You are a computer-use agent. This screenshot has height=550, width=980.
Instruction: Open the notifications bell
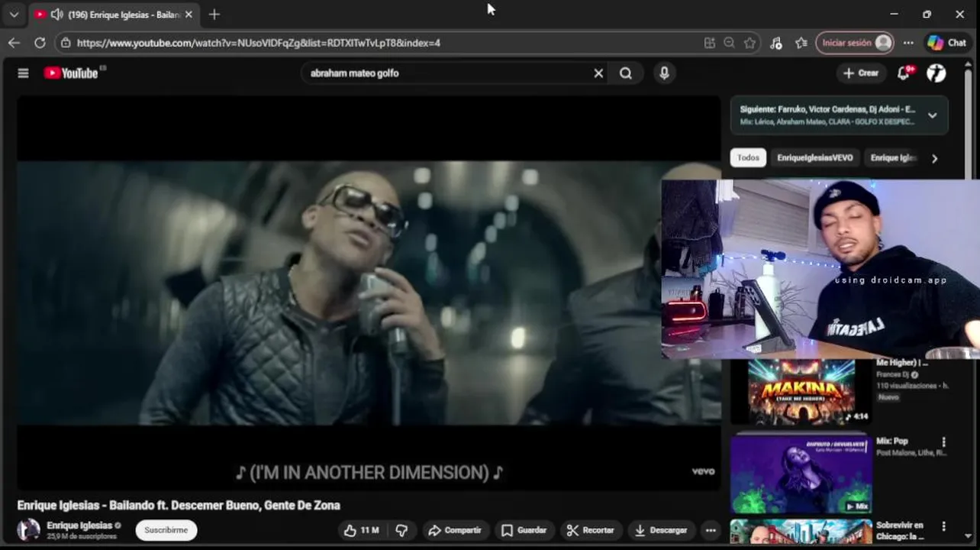pos(904,73)
